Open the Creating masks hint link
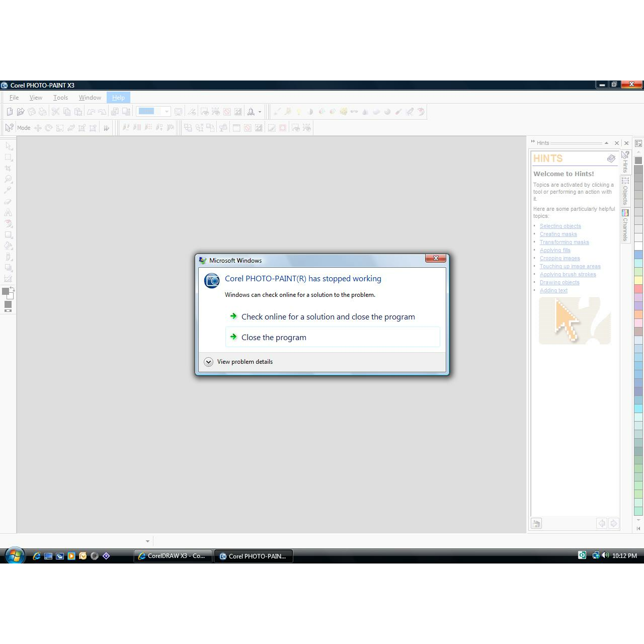The height and width of the screenshot is (644, 644). (558, 234)
